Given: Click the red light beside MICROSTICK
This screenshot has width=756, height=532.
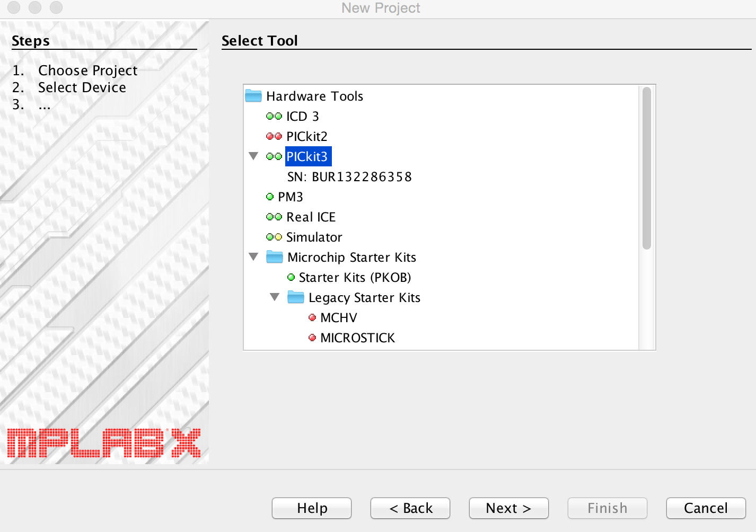Looking at the screenshot, I should point(312,338).
